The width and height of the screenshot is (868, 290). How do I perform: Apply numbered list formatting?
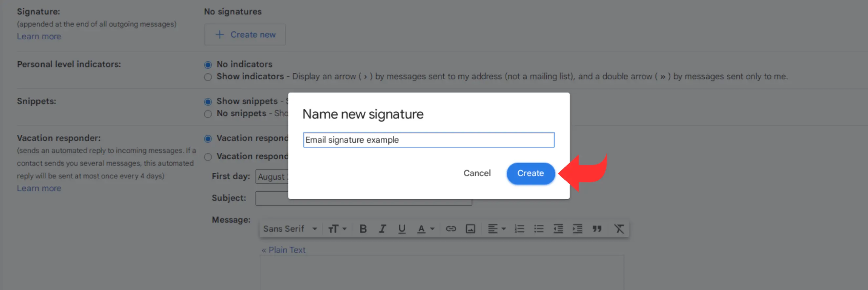519,229
